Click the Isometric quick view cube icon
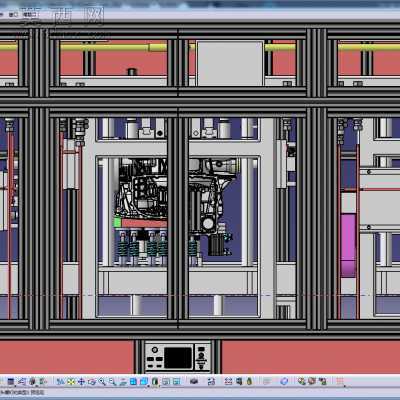Screen dimensions: 400x400 (x=144, y=381)
